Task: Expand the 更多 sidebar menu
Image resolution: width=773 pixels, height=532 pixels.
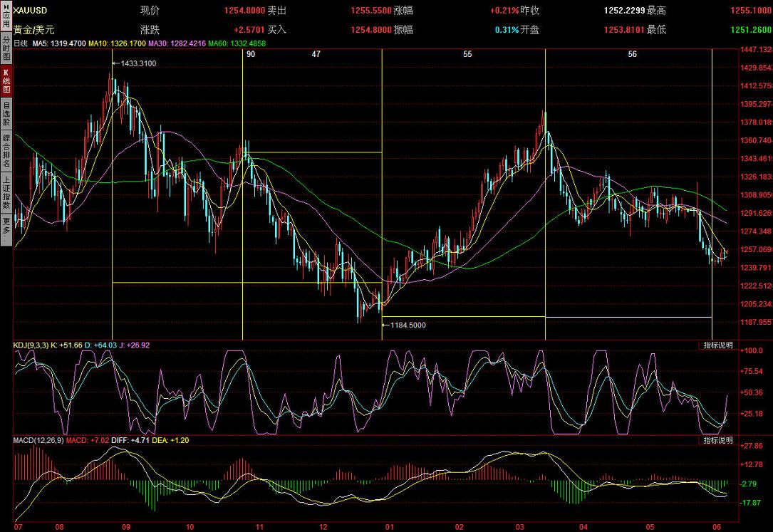Action: point(6,230)
